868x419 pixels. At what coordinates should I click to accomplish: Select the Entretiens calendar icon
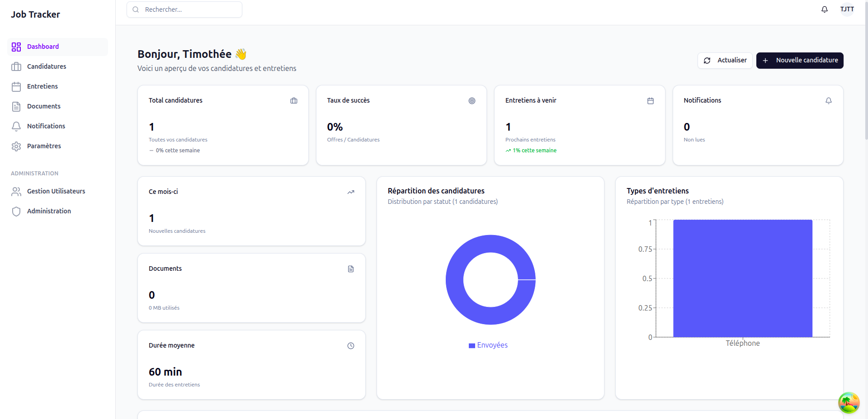pos(16,86)
